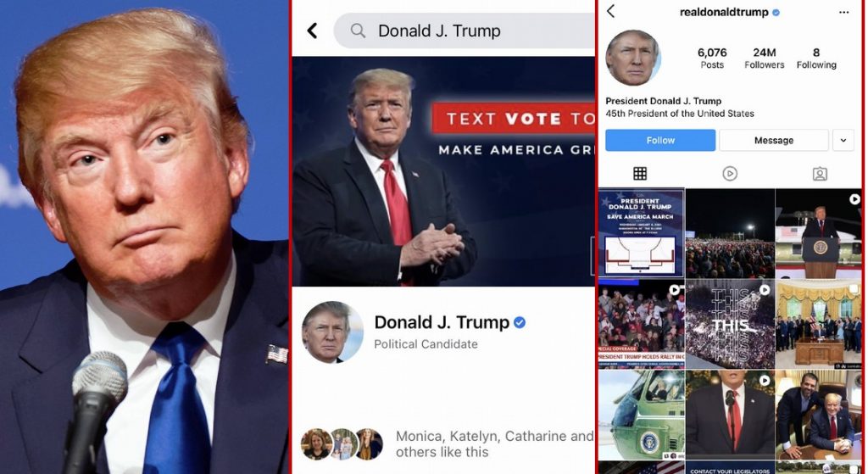View the 8 Following list
The width and height of the screenshot is (868, 474).
tap(816, 59)
